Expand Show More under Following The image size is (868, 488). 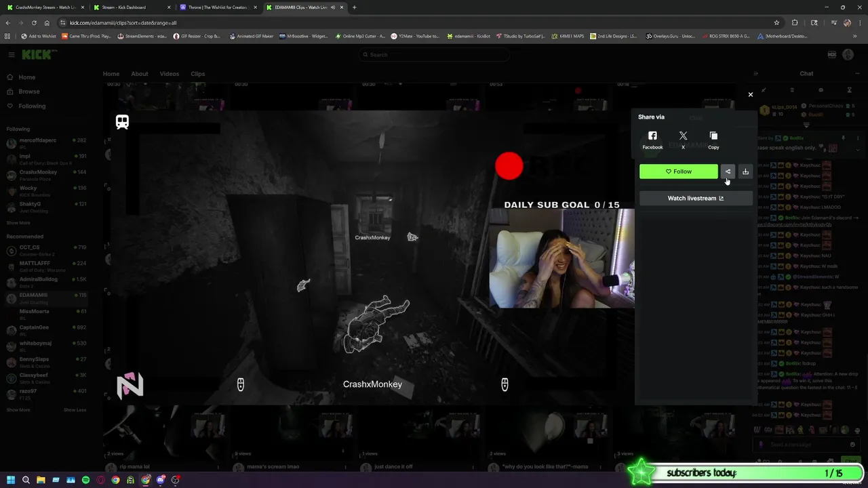pos(18,223)
